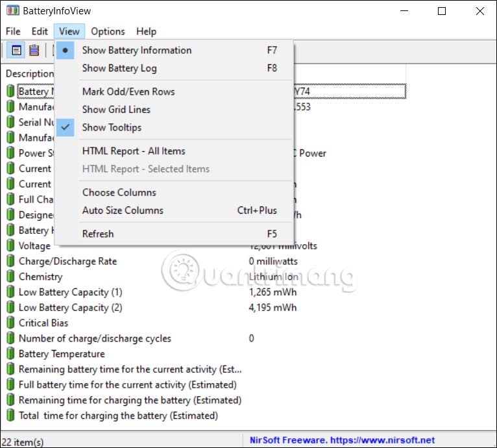Select the Voltage row label
Image resolution: width=497 pixels, height=448 pixels.
click(x=34, y=246)
